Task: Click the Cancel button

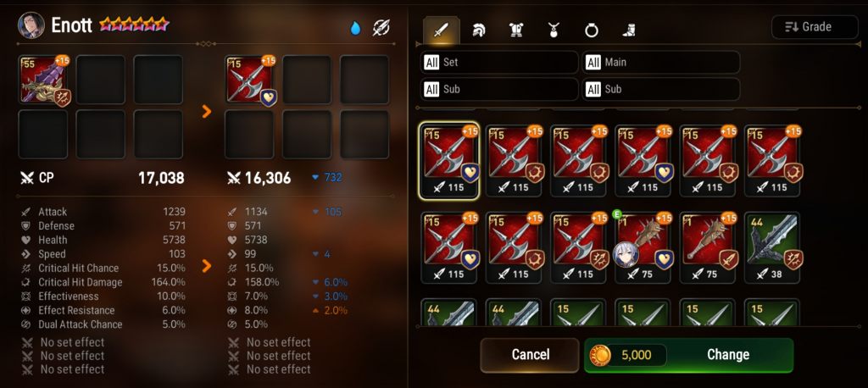Action: pyautogui.click(x=531, y=355)
